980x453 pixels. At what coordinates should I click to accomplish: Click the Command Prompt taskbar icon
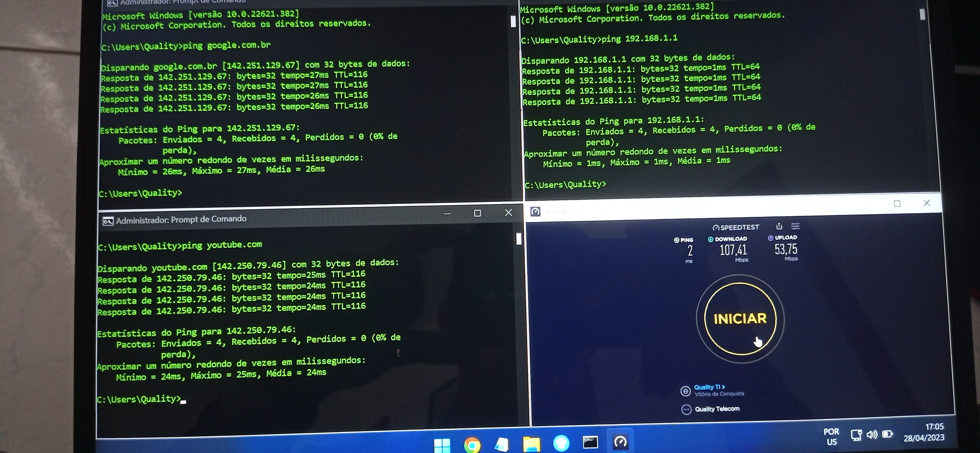click(x=590, y=442)
